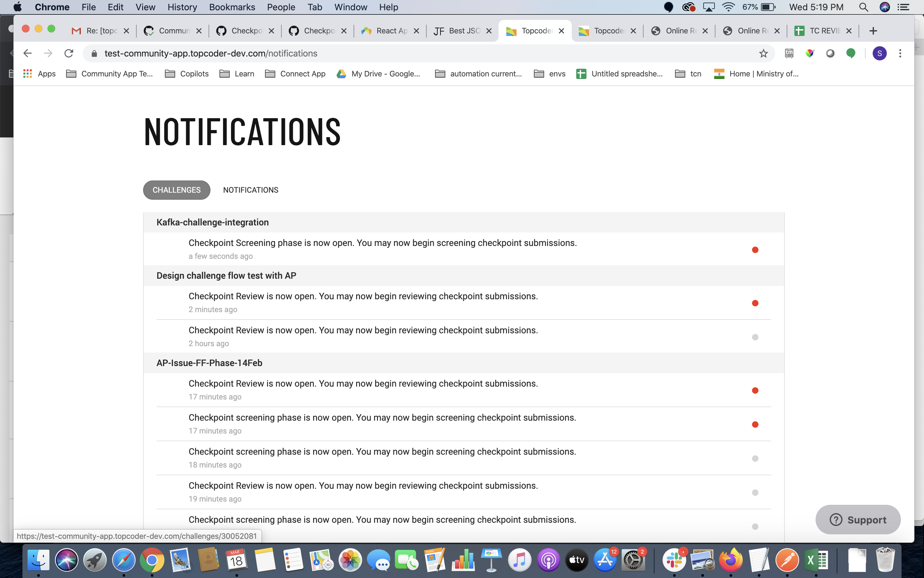Open Apple TV app in the dock

[577, 560]
